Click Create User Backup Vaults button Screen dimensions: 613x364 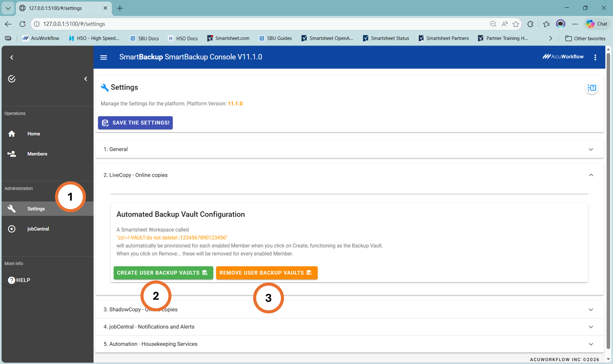(x=163, y=273)
